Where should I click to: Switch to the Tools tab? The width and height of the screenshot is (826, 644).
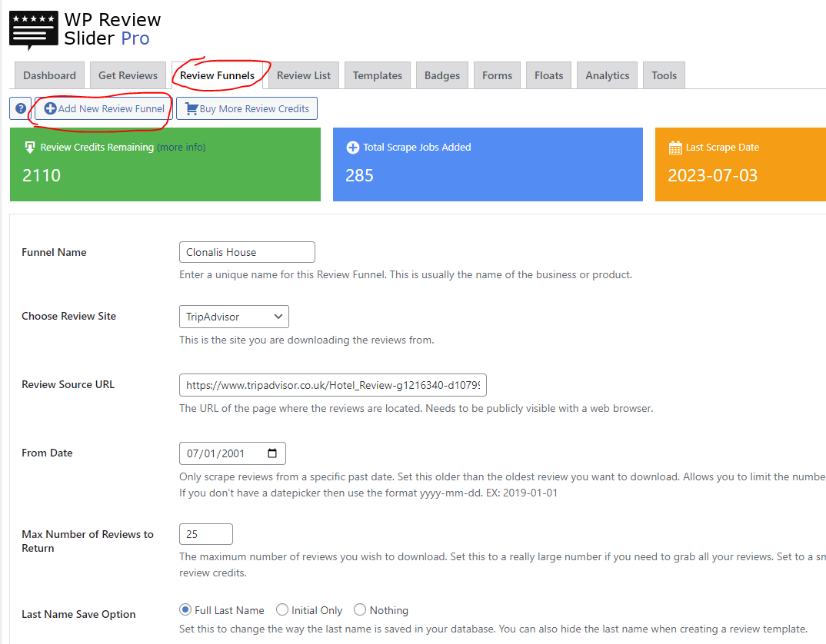point(664,75)
